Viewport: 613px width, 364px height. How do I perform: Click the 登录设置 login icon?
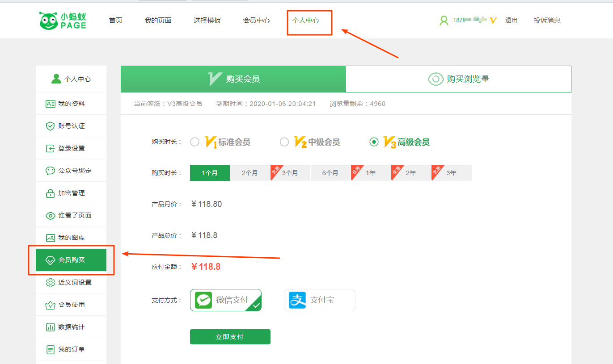pos(51,148)
